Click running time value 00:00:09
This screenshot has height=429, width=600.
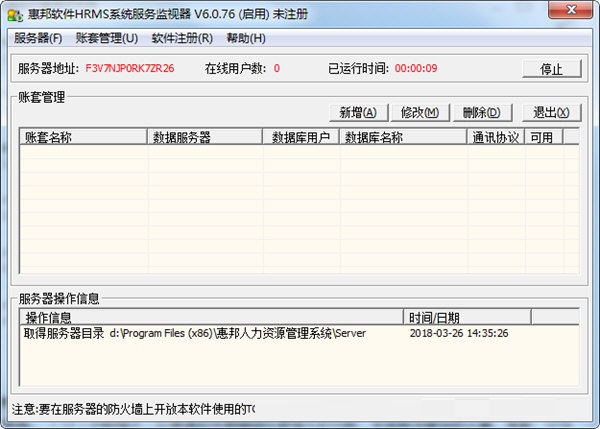(x=416, y=69)
